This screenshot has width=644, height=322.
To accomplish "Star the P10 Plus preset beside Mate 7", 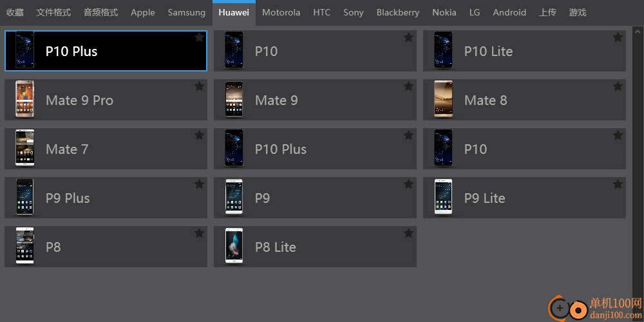I will (x=408, y=135).
